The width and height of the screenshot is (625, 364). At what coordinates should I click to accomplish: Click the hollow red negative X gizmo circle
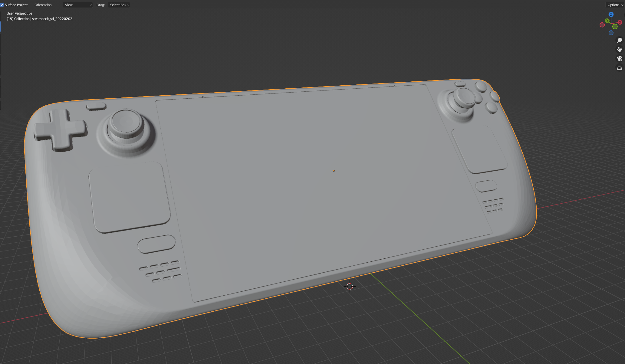(602, 25)
